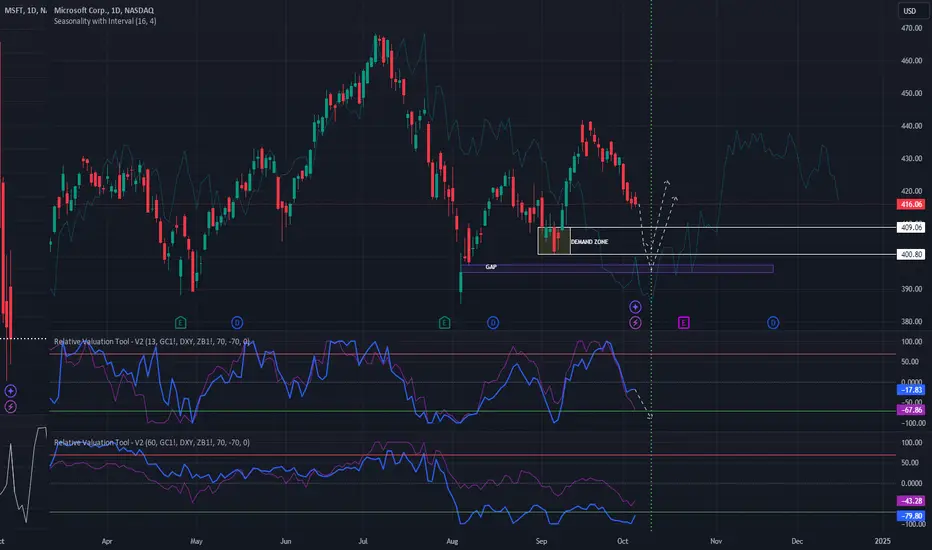Click the purple upcoming earnings E marker
Screen dimensions: 932x550
tap(684, 323)
